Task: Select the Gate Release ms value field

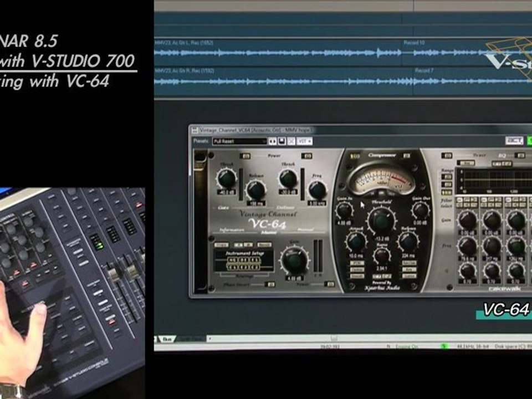Action: pyautogui.click(x=255, y=203)
